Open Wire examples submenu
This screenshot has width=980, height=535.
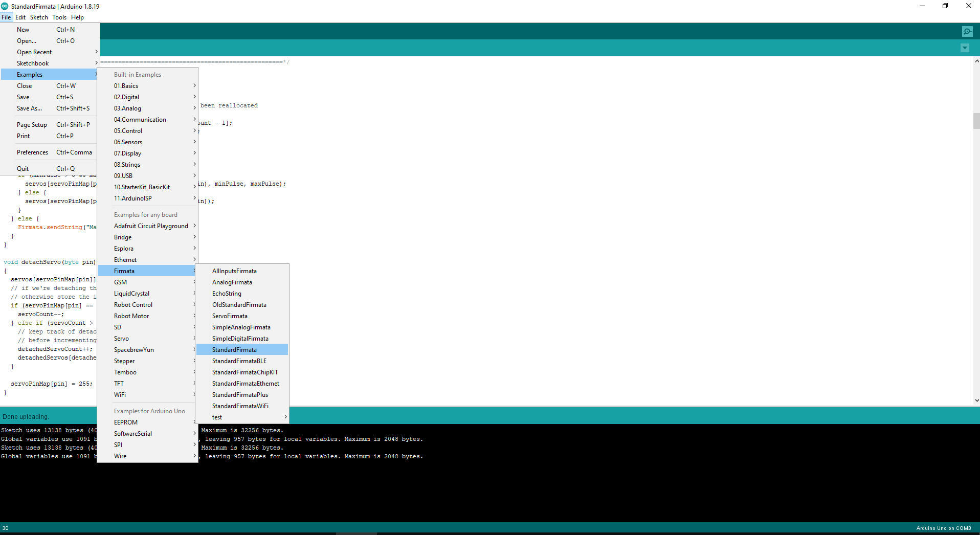click(x=147, y=456)
